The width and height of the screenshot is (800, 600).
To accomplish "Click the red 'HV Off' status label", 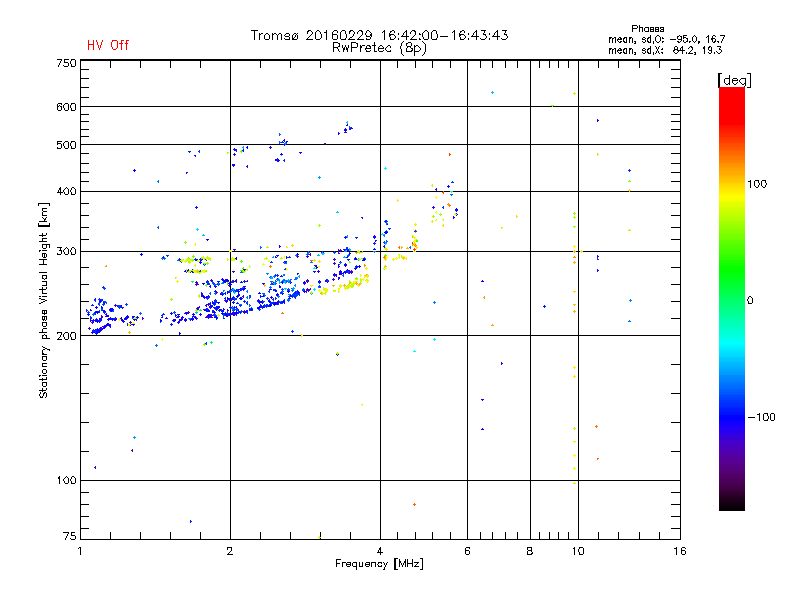I will tap(108, 45).
